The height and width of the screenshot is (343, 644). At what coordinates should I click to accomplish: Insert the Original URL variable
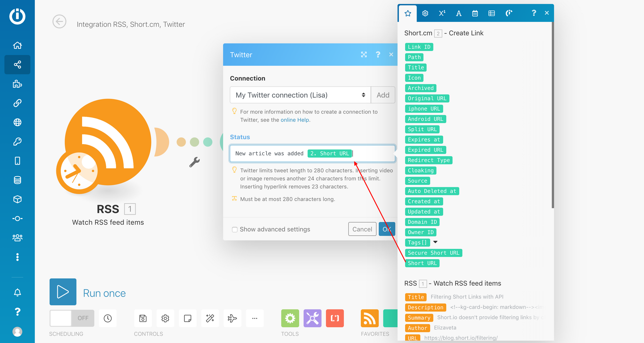(427, 99)
